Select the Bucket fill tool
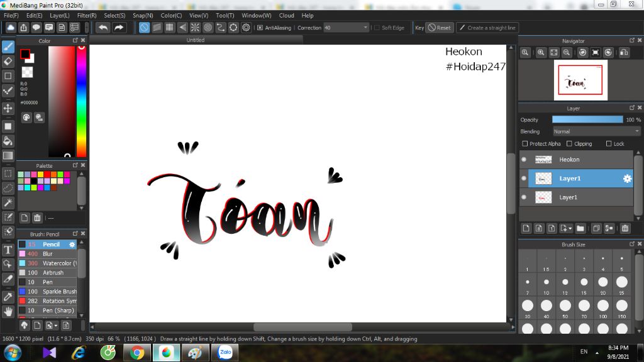Image resolution: width=644 pixels, height=362 pixels. tap(8, 141)
